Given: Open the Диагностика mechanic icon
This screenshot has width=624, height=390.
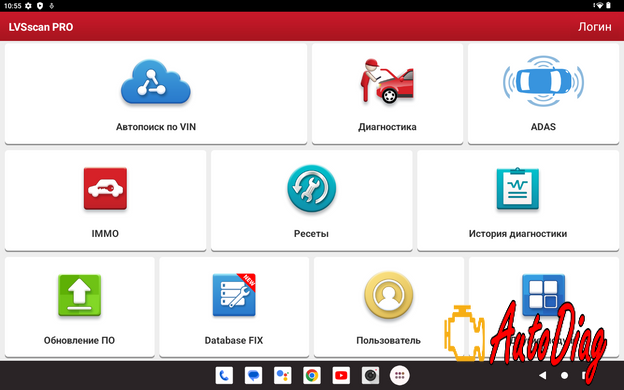Looking at the screenshot, I should click(387, 81).
